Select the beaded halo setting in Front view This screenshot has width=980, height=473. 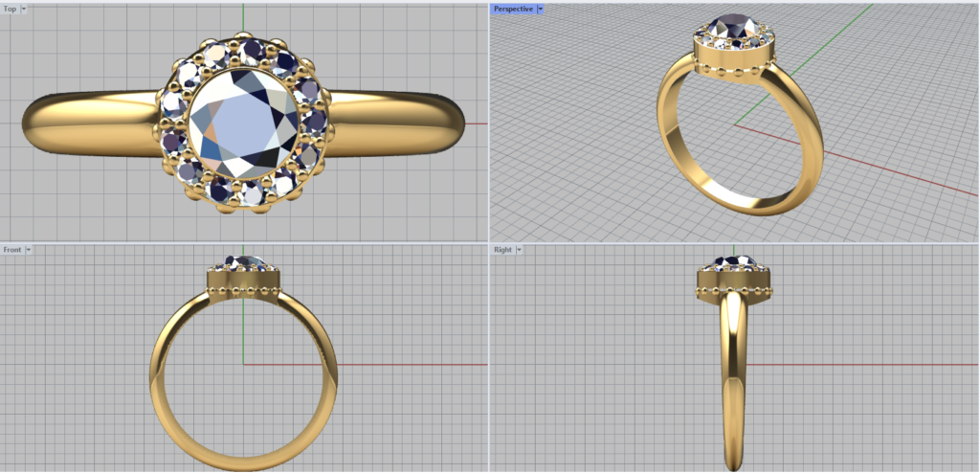coord(243,283)
